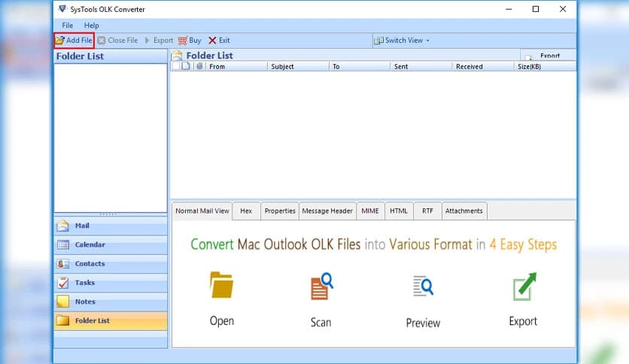Screen dimensions: 629x364
Task: Select Calendar in the navigation pane
Action: pyautogui.click(x=111, y=244)
